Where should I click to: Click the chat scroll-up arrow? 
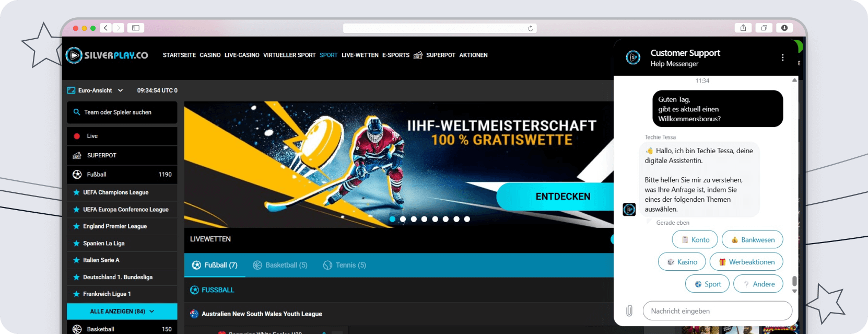click(x=794, y=80)
